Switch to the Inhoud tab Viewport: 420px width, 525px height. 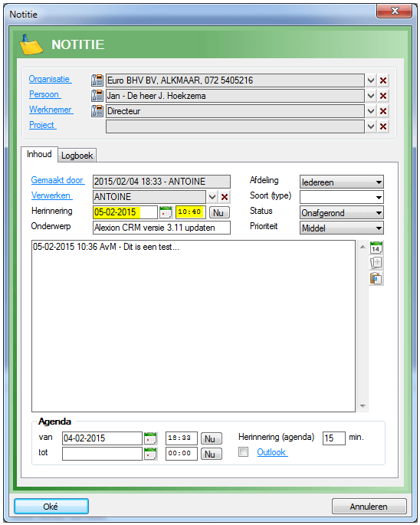[x=39, y=154]
